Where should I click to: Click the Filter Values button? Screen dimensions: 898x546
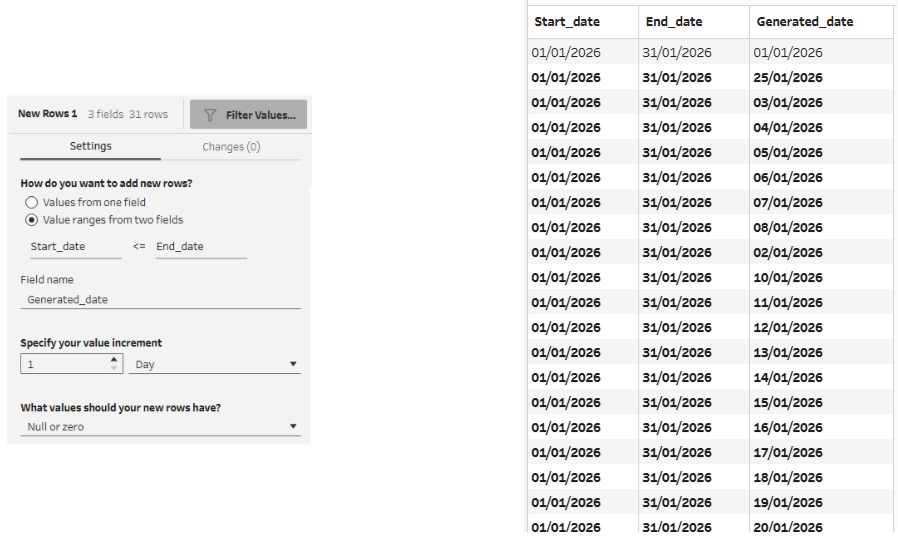249,115
